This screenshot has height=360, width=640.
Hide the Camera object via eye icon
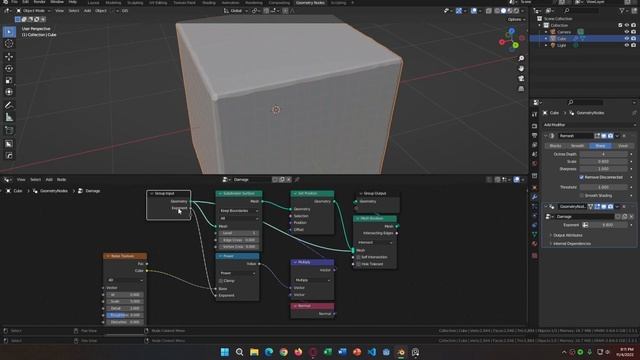627,31
